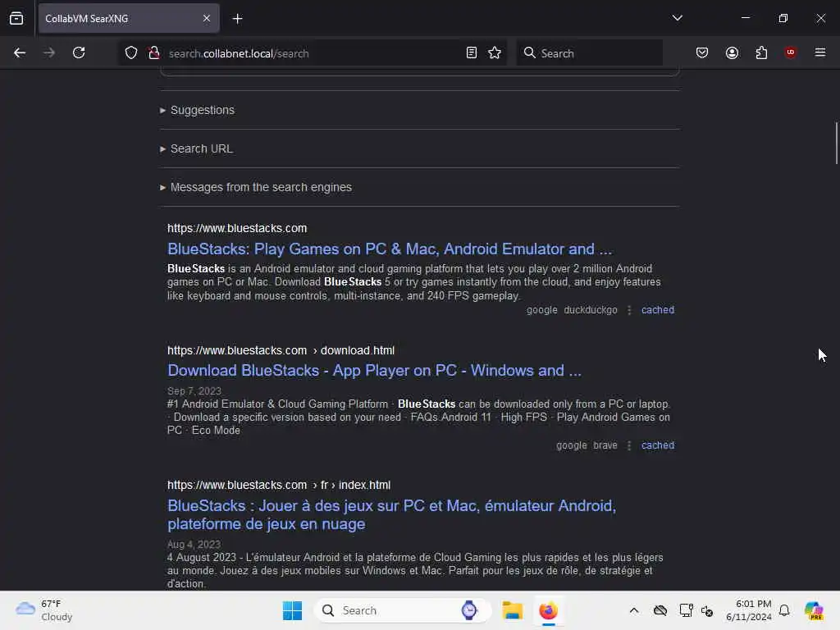840x630 pixels.
Task: Go back to the previous page
Action: [x=20, y=52]
